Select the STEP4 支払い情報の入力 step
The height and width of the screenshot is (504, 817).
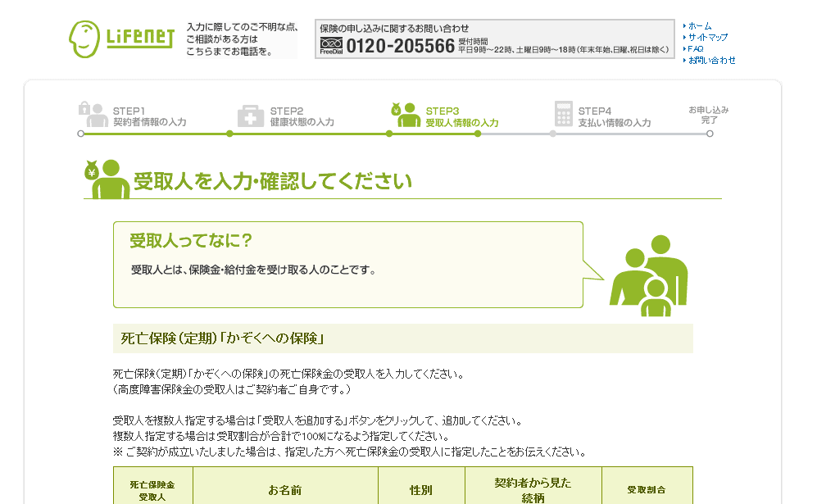click(615, 116)
